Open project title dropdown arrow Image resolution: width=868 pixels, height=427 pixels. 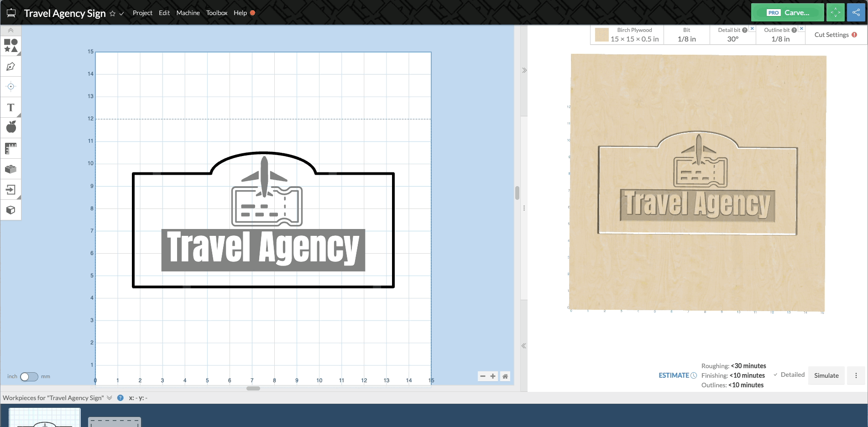point(121,14)
